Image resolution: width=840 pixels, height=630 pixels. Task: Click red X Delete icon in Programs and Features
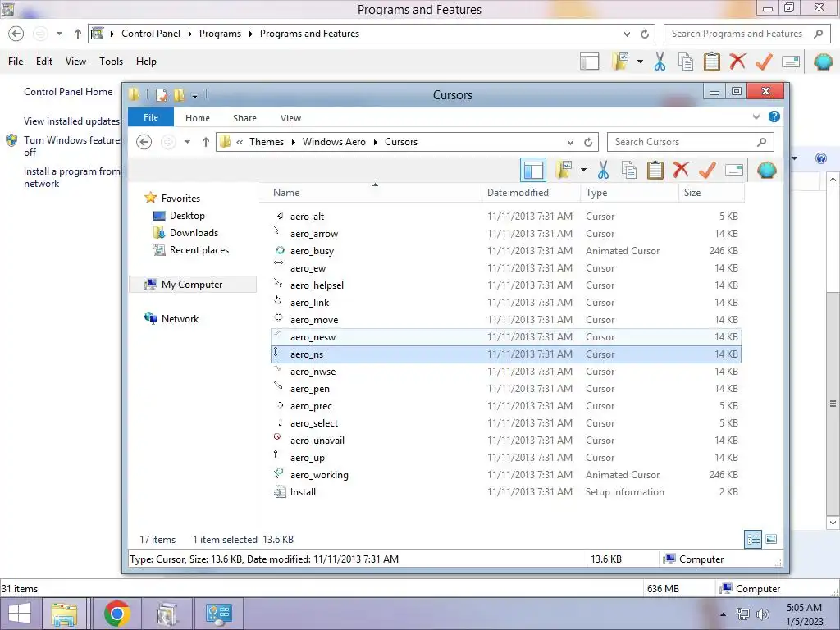pos(737,61)
